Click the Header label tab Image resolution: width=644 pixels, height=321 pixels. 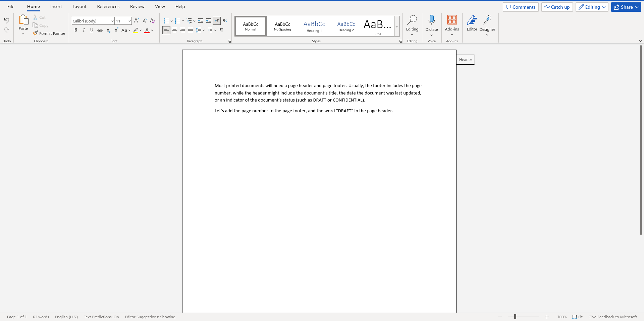[466, 60]
